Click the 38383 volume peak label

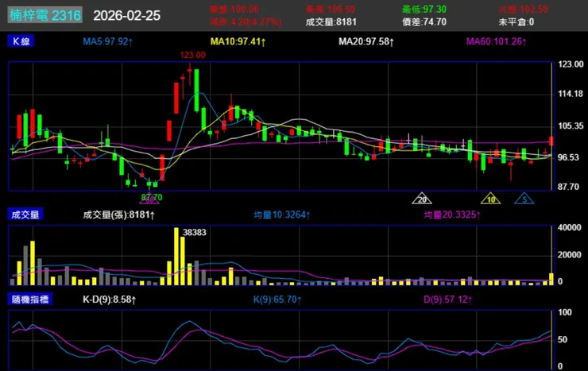[x=194, y=232]
